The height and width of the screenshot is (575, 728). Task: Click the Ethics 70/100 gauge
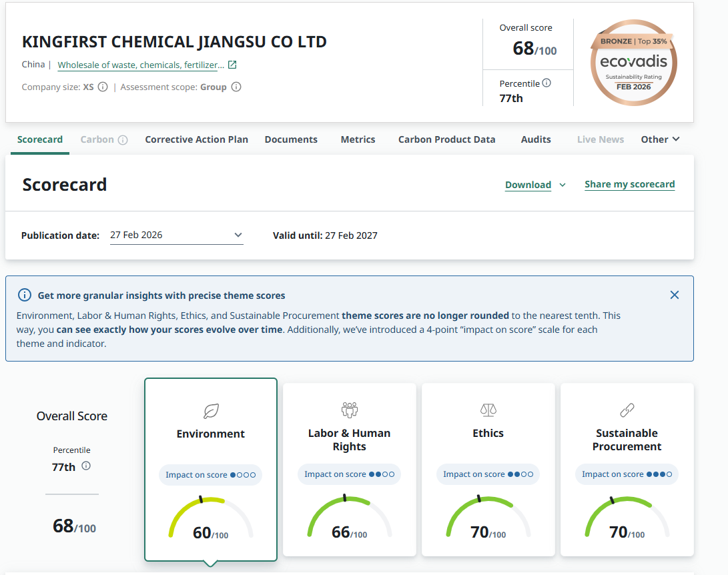[488, 518]
